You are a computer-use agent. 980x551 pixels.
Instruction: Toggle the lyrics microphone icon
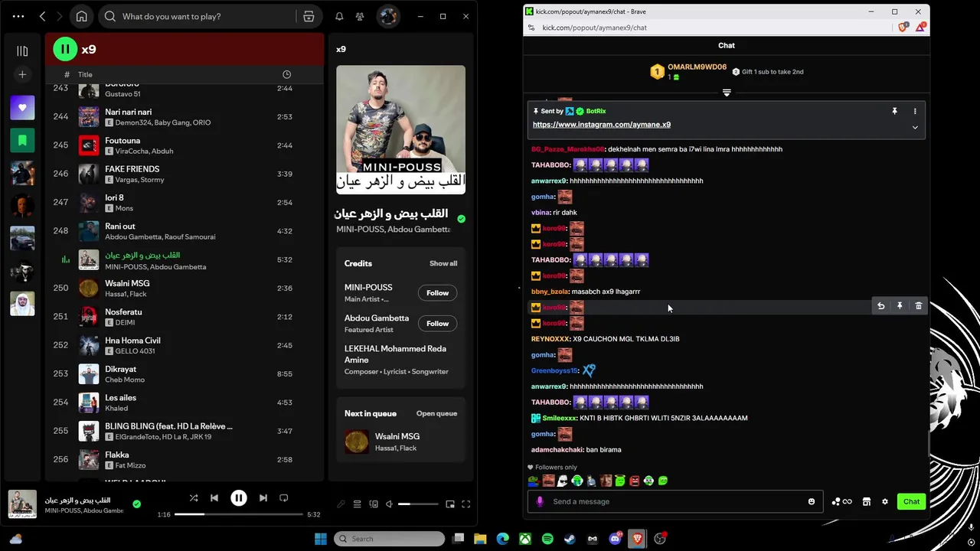coord(341,504)
